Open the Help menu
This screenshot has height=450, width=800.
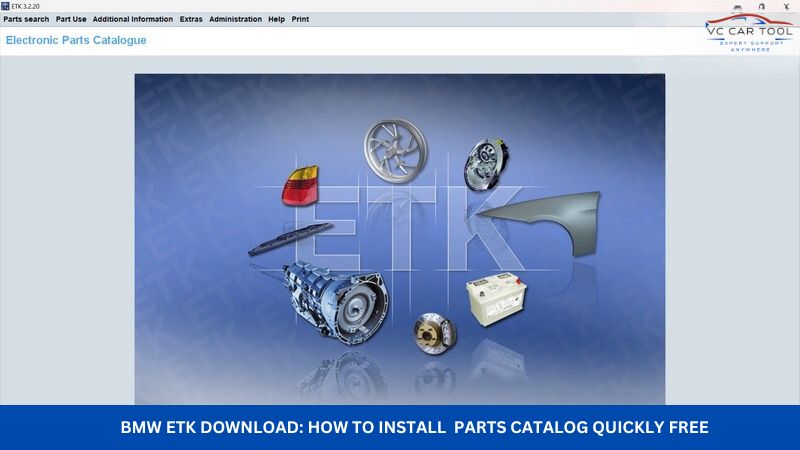277,19
